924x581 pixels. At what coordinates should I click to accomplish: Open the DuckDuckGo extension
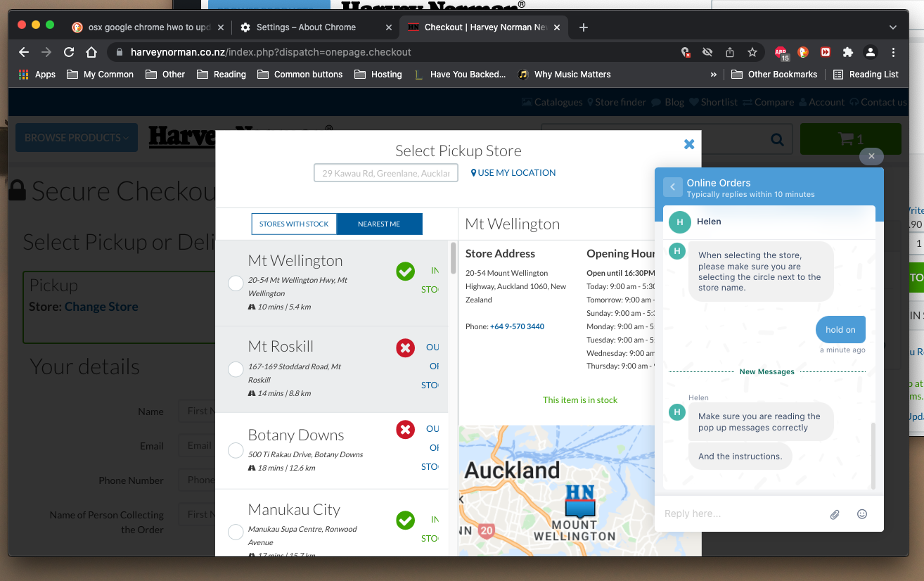pyautogui.click(x=803, y=52)
